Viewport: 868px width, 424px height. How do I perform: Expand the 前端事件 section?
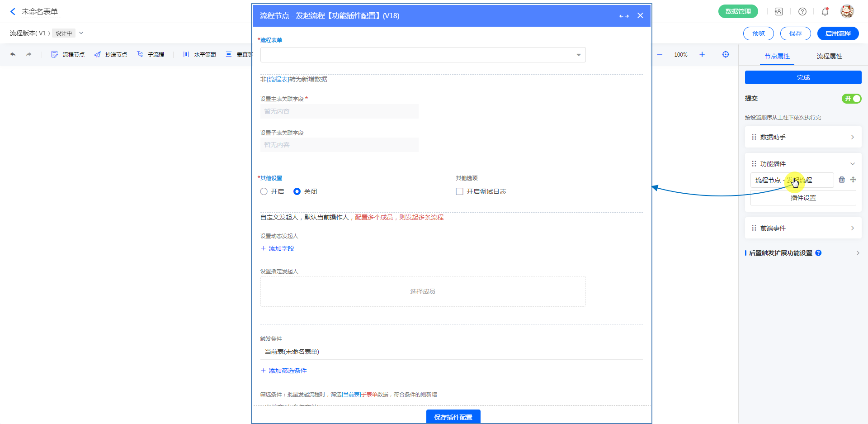803,228
